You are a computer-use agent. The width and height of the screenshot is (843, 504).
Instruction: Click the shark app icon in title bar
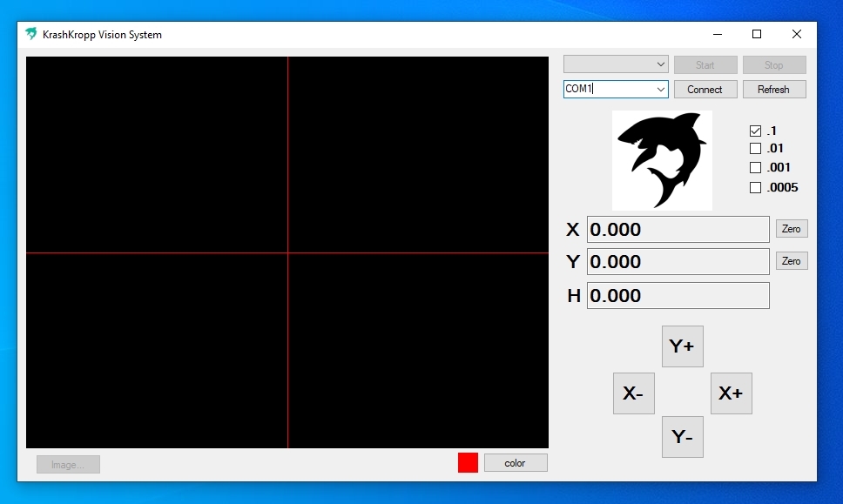31,34
